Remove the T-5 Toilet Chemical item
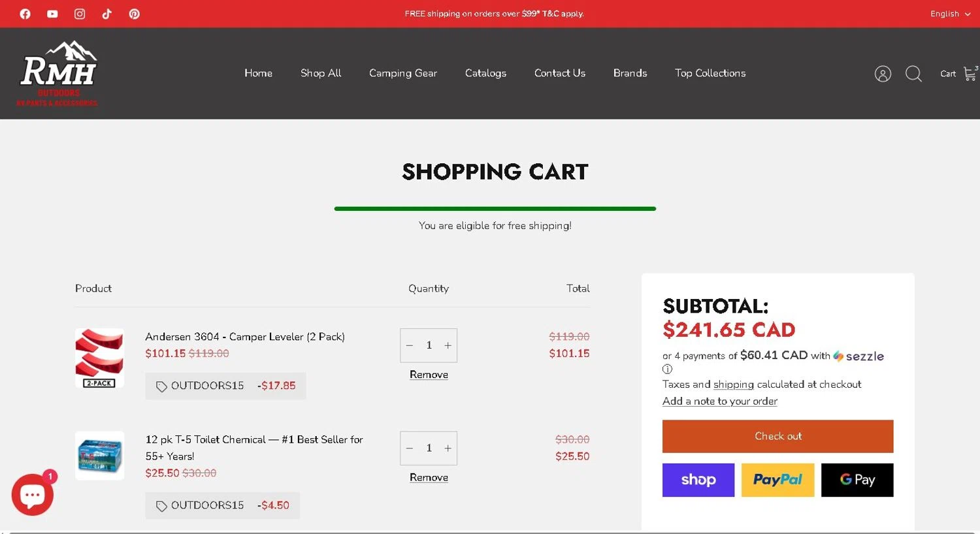980x534 pixels. [429, 477]
